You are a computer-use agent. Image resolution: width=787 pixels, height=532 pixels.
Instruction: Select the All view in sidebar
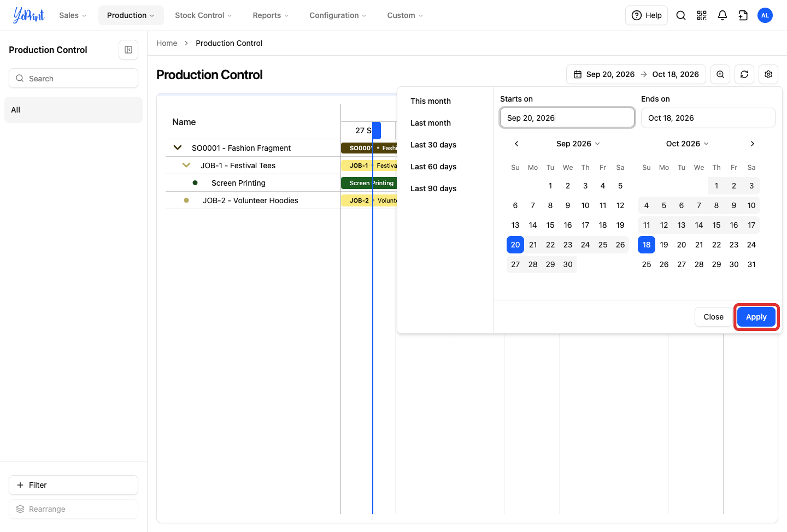pos(73,110)
